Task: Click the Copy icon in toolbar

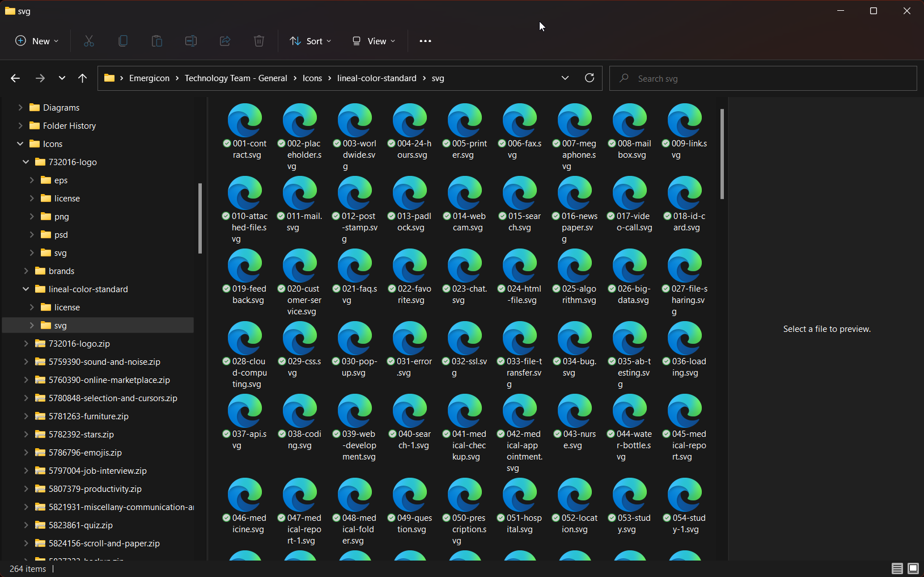Action: (123, 41)
